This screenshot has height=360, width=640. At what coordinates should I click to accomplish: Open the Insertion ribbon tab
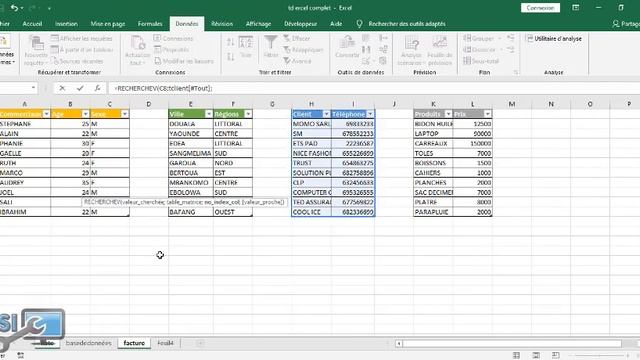click(x=66, y=24)
